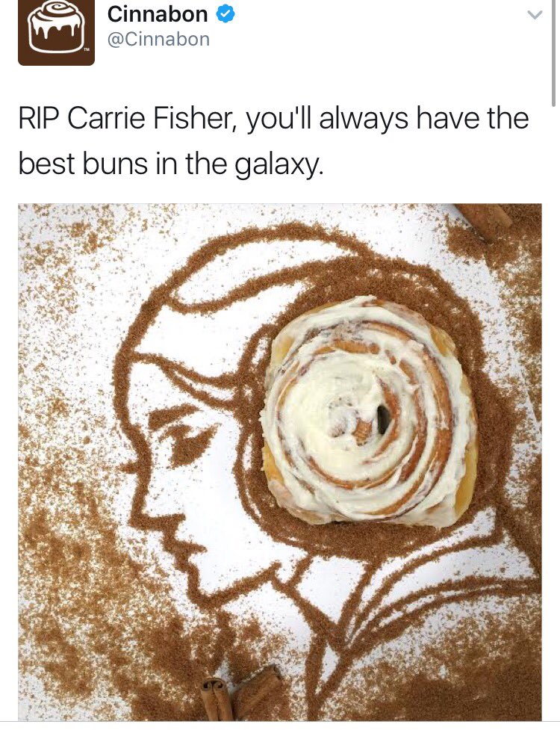Open tweet options chevron menu
Viewport: 560px width, 730px height.
535,15
